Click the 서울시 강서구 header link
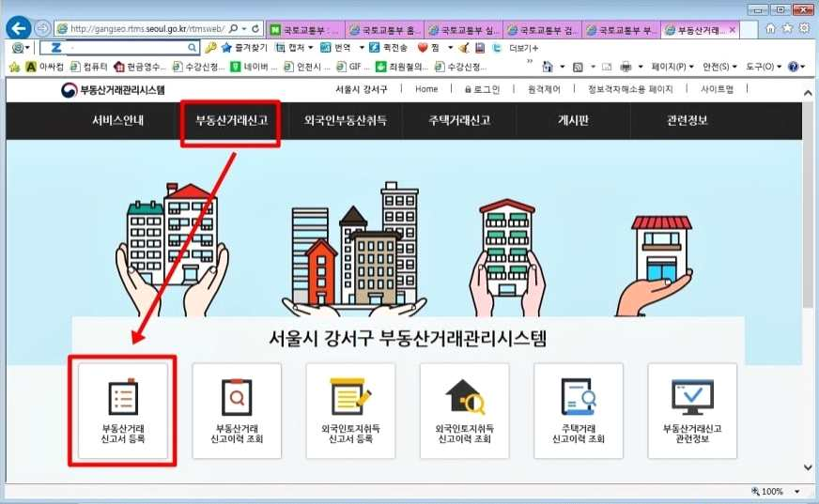819x504 pixels. 362,89
